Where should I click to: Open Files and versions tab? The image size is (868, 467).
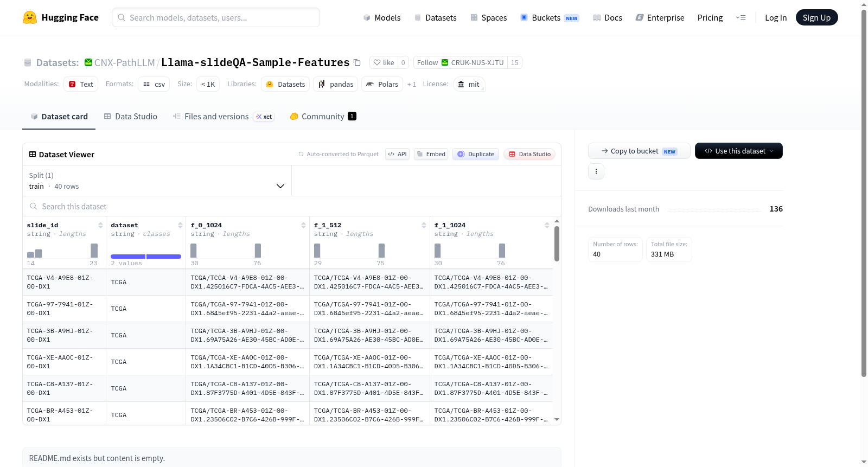click(x=224, y=116)
